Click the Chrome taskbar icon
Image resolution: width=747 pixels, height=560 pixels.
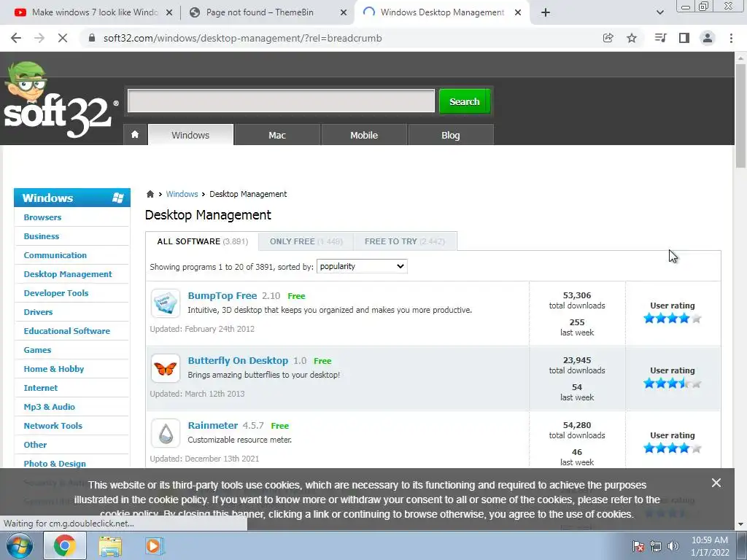[x=64, y=545]
